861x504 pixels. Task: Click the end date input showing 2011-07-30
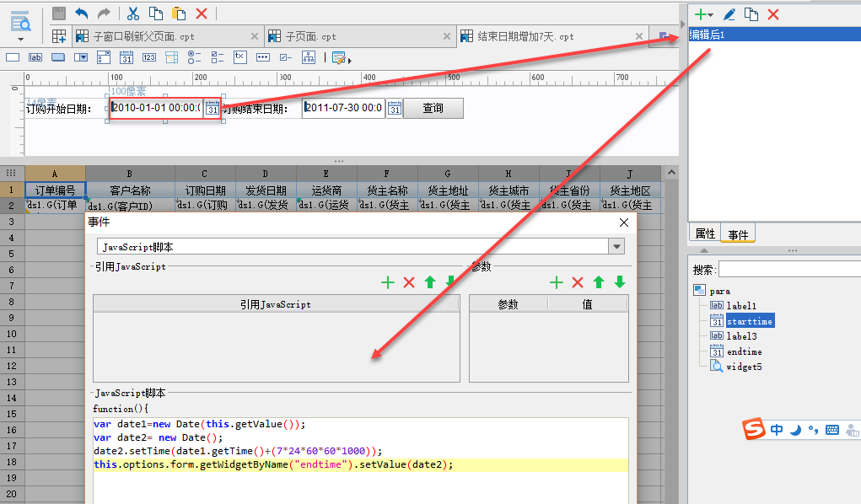343,108
